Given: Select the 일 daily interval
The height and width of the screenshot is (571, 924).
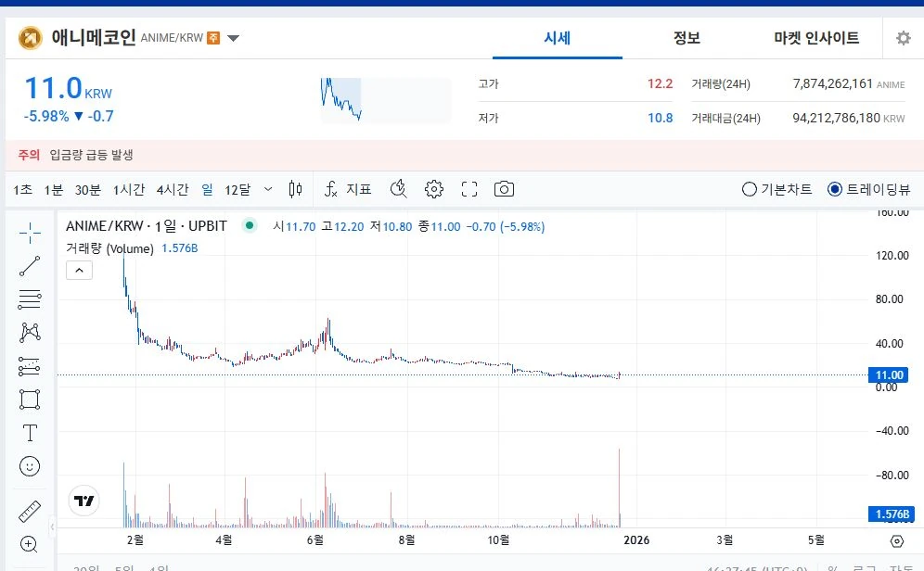Looking at the screenshot, I should coord(208,189).
